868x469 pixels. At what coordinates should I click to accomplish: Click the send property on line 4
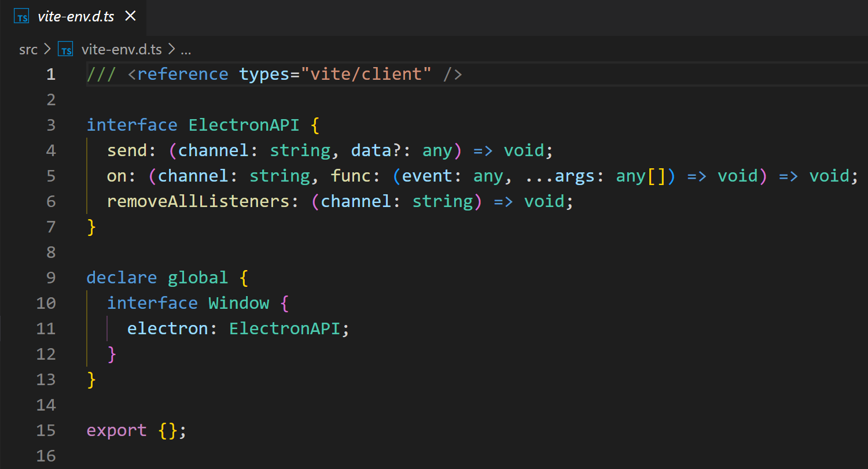click(127, 150)
